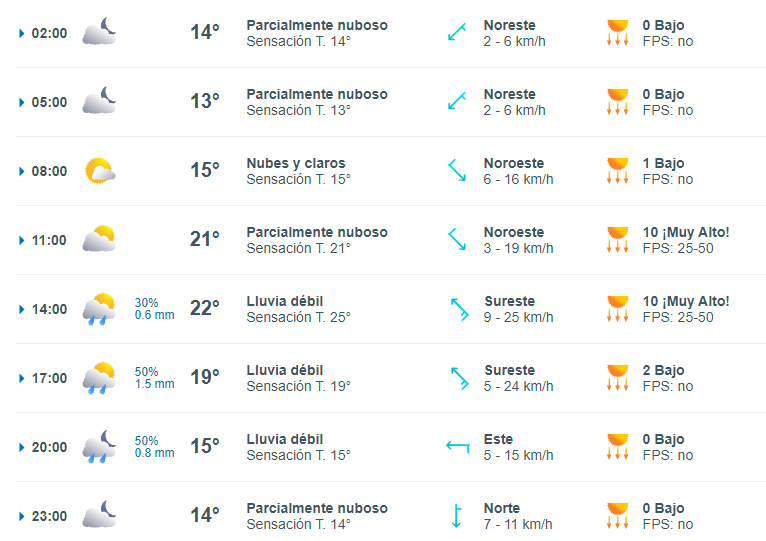766x541 pixels.
Task: Expand the 23:00 forecast row arrow
Action: (x=21, y=516)
